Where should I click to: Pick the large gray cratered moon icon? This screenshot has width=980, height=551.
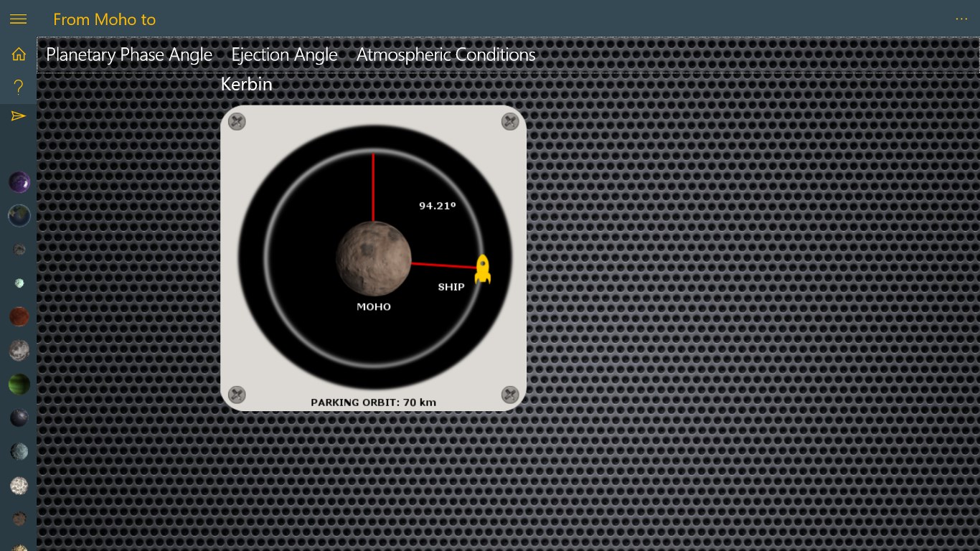tap(19, 350)
